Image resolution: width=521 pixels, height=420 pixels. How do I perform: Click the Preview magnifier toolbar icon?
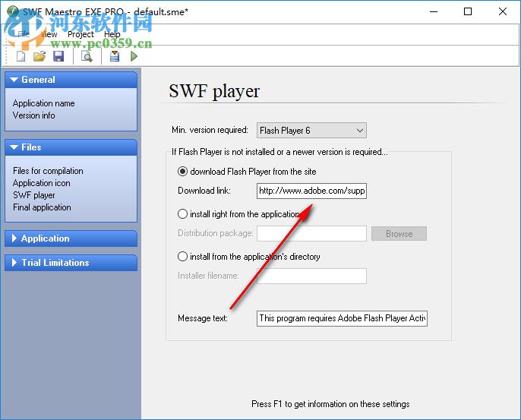coord(87,56)
